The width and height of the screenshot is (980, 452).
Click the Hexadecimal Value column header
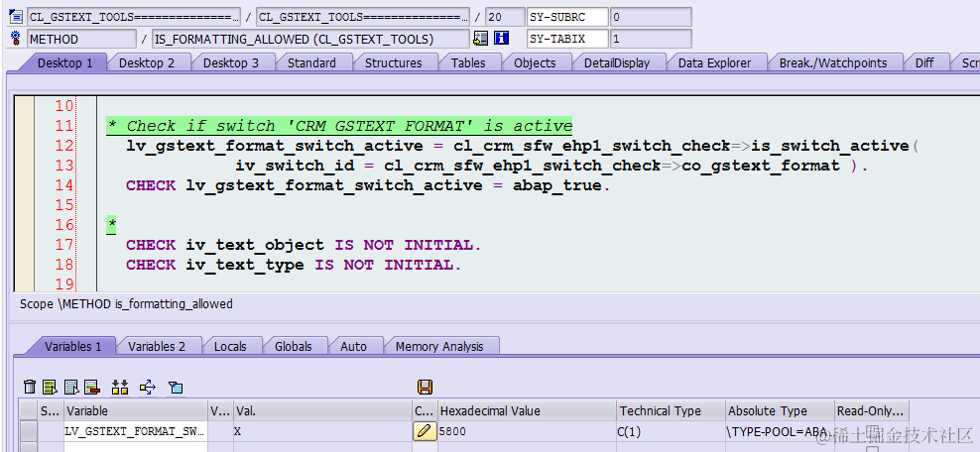[x=527, y=410]
